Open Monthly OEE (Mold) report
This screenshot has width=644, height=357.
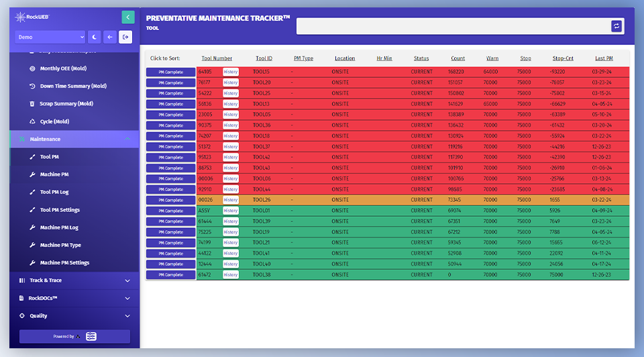click(x=63, y=68)
